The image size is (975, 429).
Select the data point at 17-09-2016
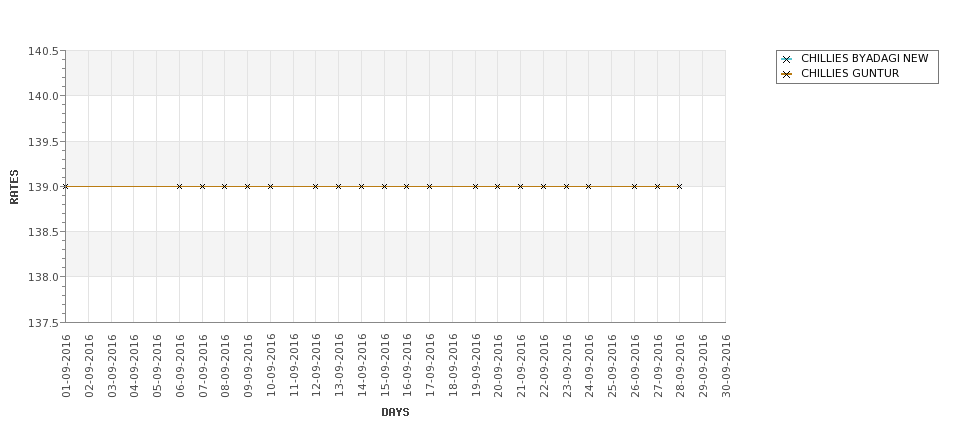pos(430,187)
